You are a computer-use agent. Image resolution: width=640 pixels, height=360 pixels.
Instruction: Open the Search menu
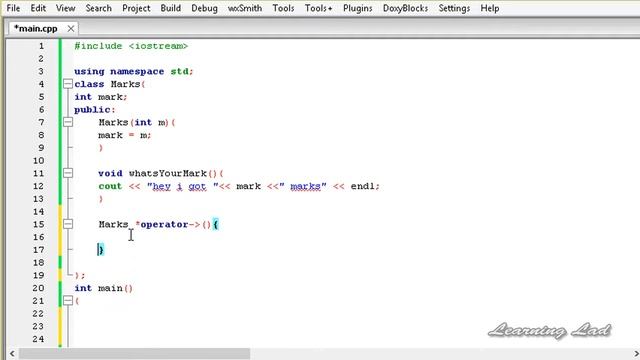click(98, 8)
